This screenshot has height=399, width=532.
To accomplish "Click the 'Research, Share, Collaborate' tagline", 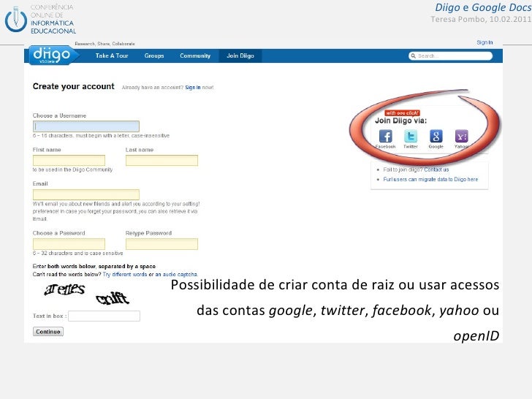I will coord(104,44).
